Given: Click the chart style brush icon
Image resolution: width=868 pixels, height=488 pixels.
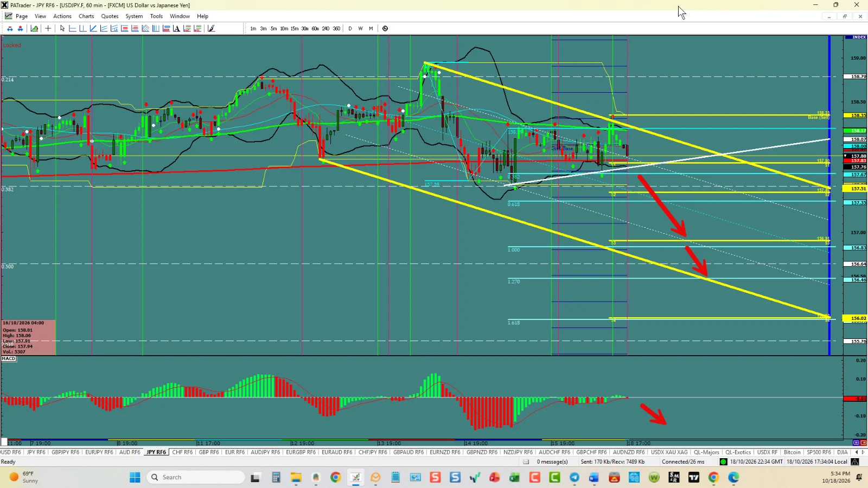Looking at the screenshot, I should (211, 28).
